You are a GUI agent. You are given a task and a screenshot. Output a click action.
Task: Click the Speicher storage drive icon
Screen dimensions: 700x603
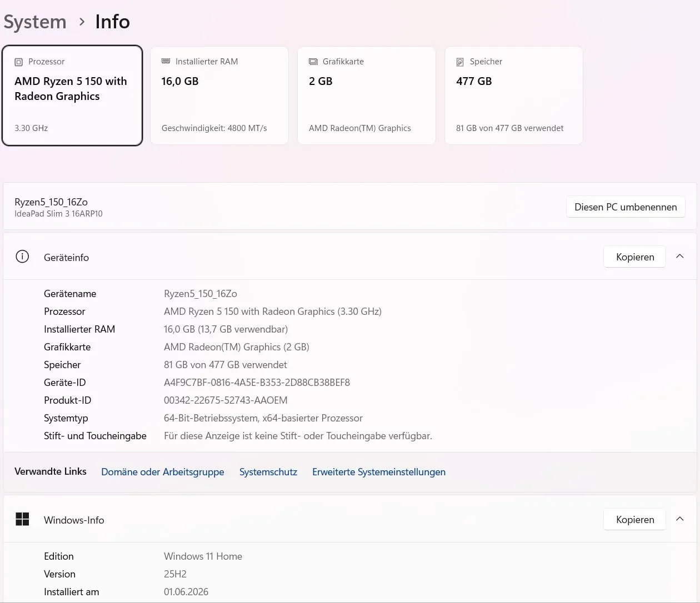(460, 62)
